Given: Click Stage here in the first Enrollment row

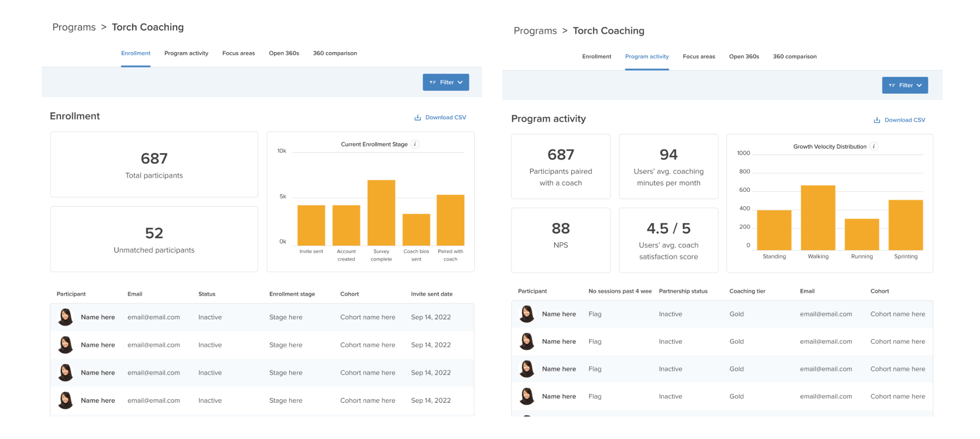Looking at the screenshot, I should 286,317.
